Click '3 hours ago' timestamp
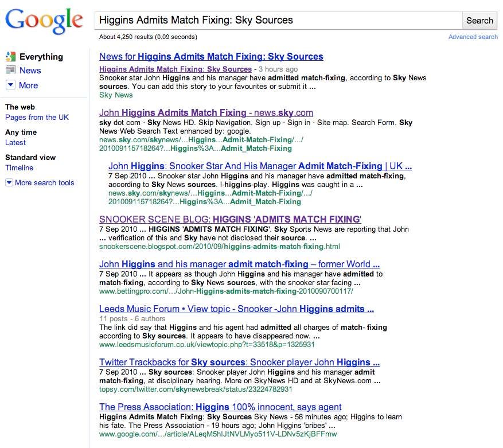Viewport: 503px width, 448px height. point(278,69)
